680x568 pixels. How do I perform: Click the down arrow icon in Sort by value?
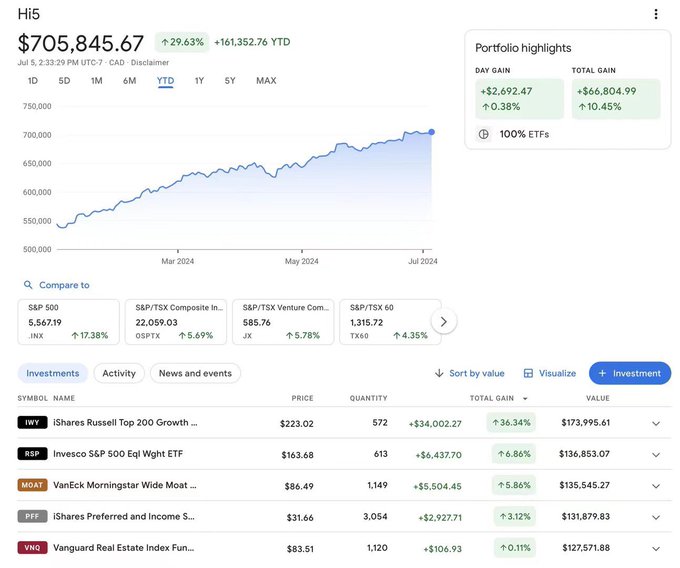pyautogui.click(x=439, y=373)
